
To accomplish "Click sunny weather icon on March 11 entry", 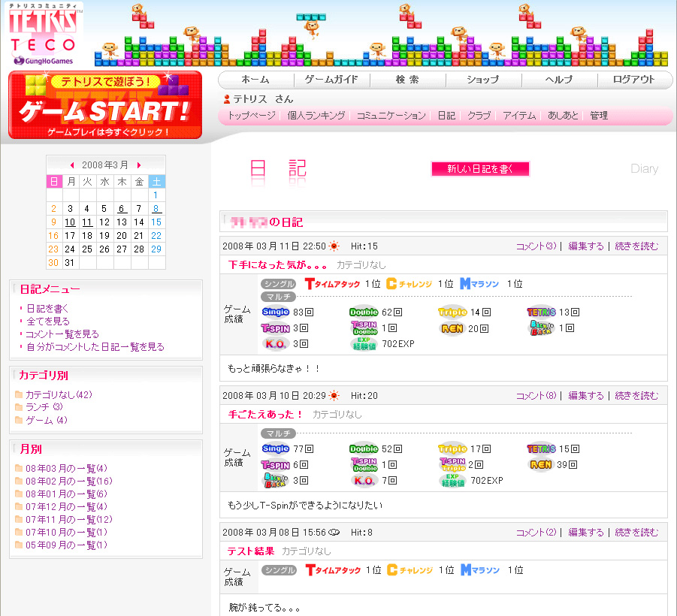I will tap(334, 246).
